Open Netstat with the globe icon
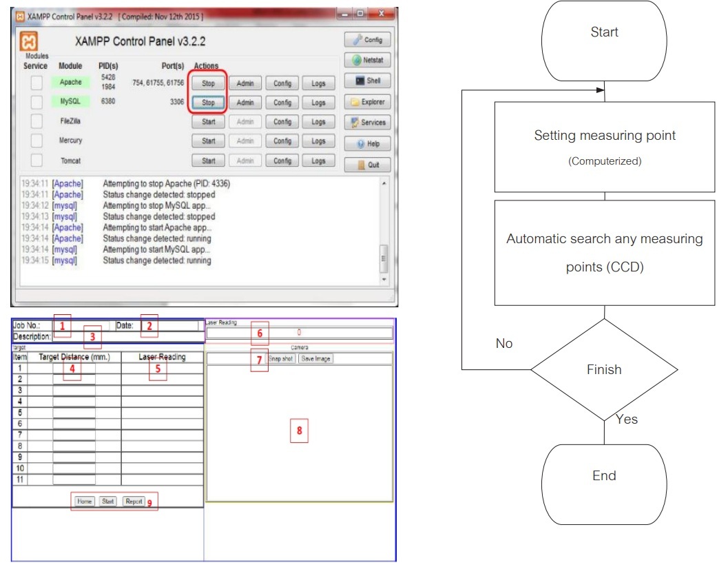Screen dimensions: 728x567 pos(367,60)
